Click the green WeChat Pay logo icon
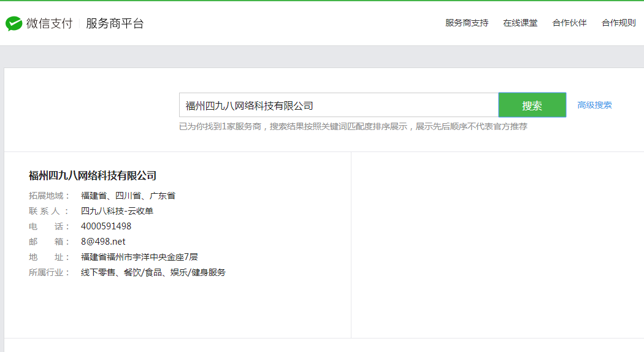The height and width of the screenshot is (352, 644). click(x=14, y=23)
